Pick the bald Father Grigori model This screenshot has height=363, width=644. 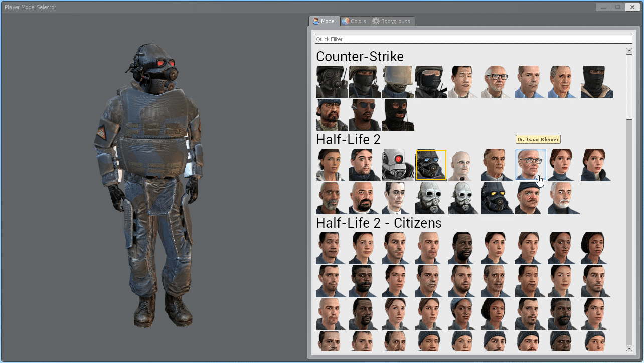[x=365, y=198]
